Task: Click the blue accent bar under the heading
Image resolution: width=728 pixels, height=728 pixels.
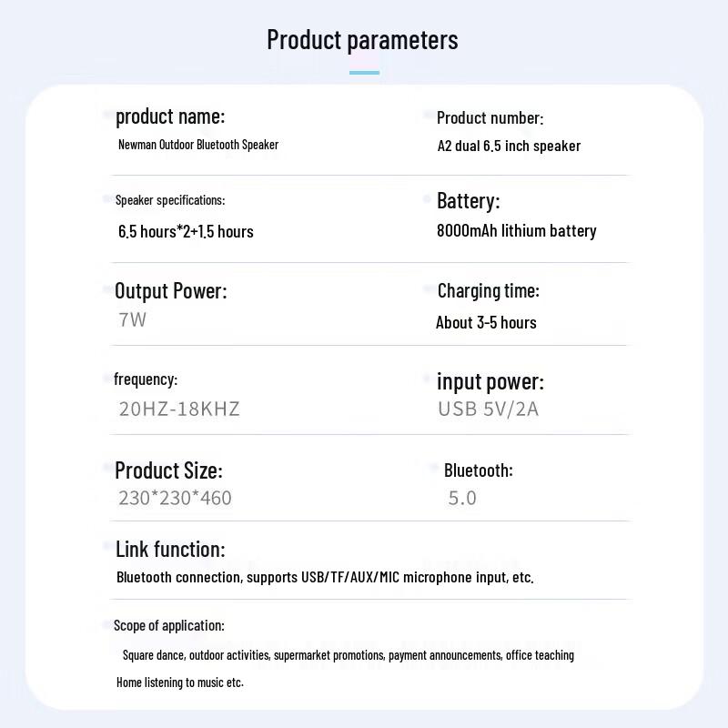Action: [364, 72]
